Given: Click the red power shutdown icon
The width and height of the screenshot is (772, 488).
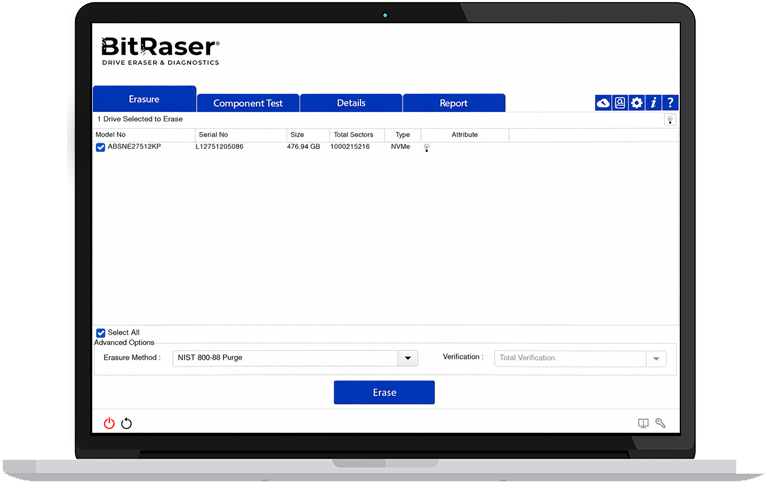Looking at the screenshot, I should tap(109, 423).
